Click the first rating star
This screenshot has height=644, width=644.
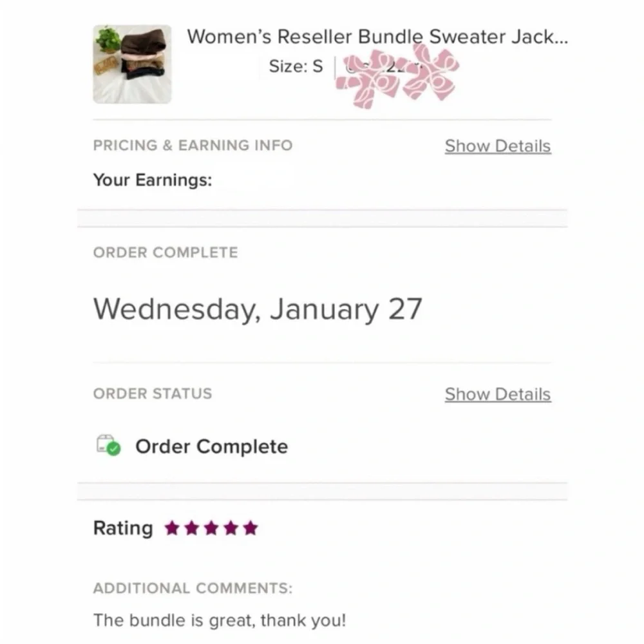click(x=172, y=529)
